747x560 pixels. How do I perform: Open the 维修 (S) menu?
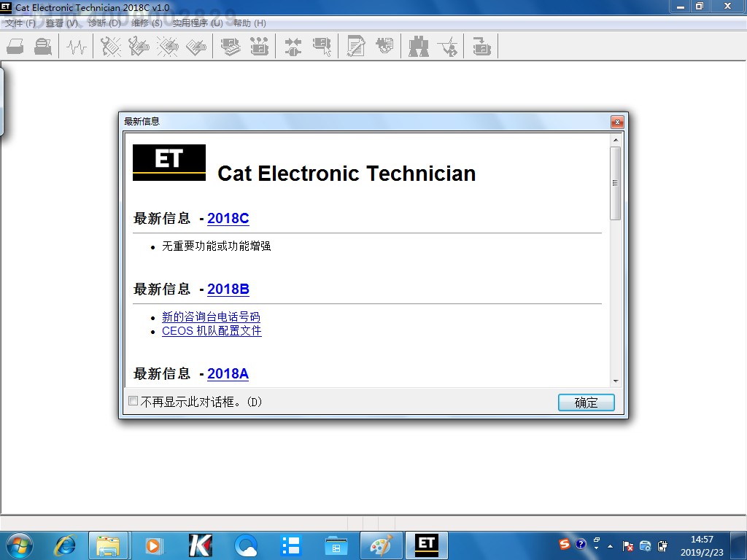point(147,23)
